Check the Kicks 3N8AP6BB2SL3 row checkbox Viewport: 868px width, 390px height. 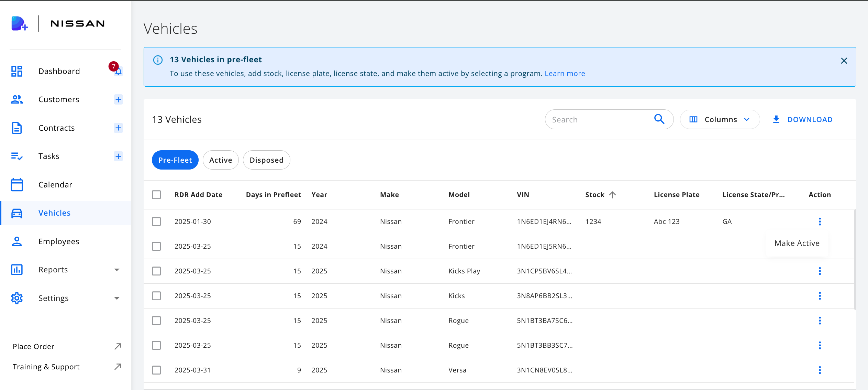point(156,296)
